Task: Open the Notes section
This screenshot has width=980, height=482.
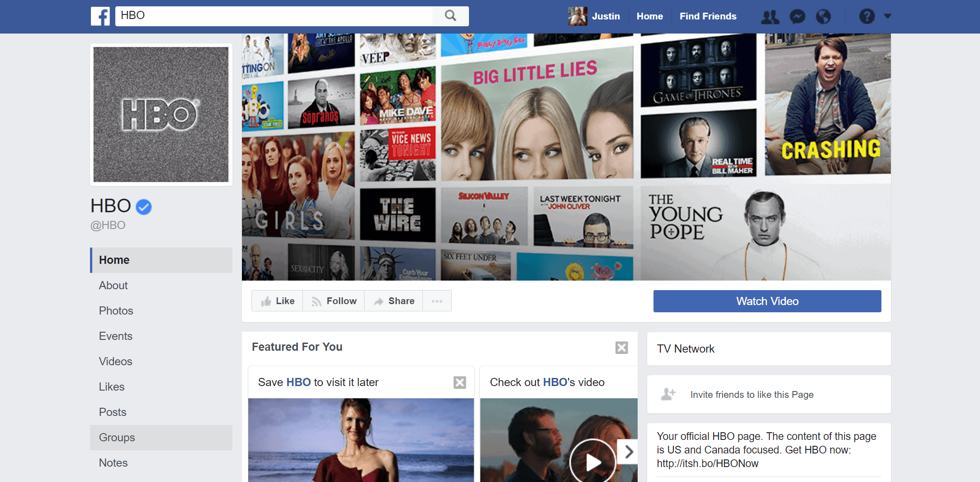Action: (161, 463)
